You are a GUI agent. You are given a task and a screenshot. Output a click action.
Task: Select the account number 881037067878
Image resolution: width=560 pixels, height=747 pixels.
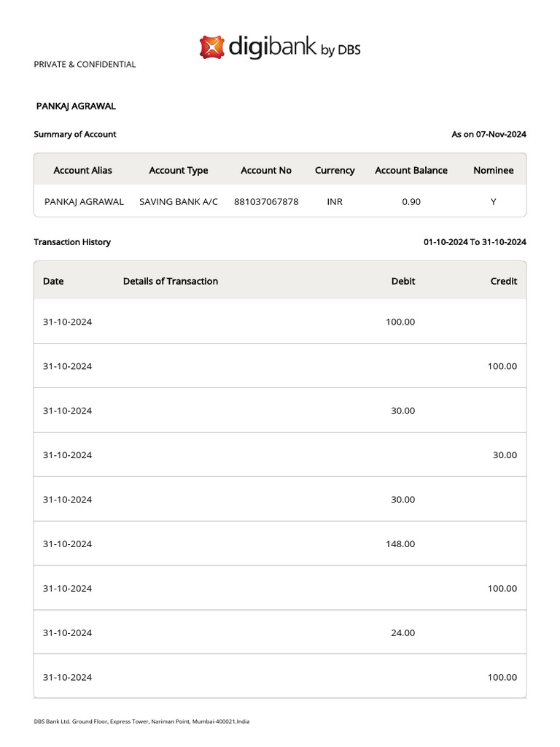coord(266,201)
